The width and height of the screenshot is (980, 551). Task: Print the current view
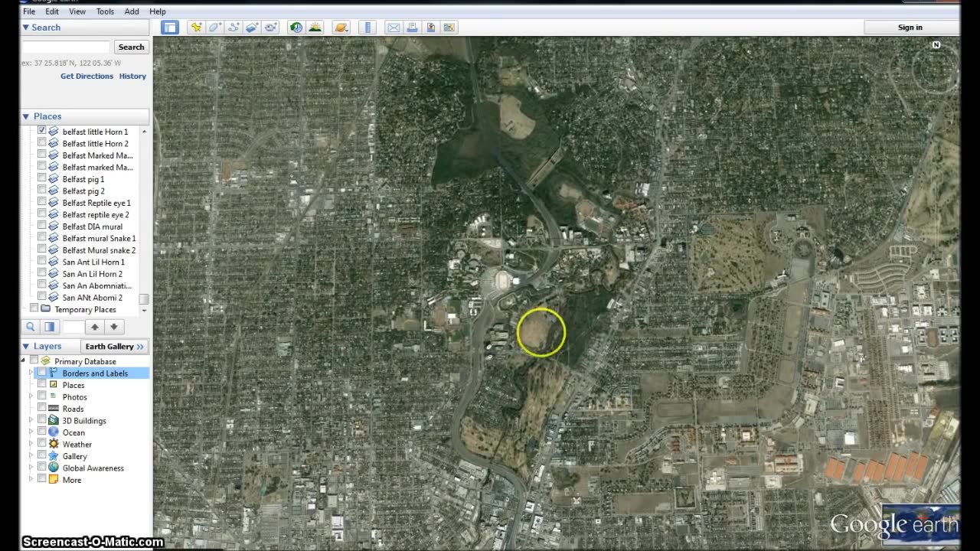412,28
